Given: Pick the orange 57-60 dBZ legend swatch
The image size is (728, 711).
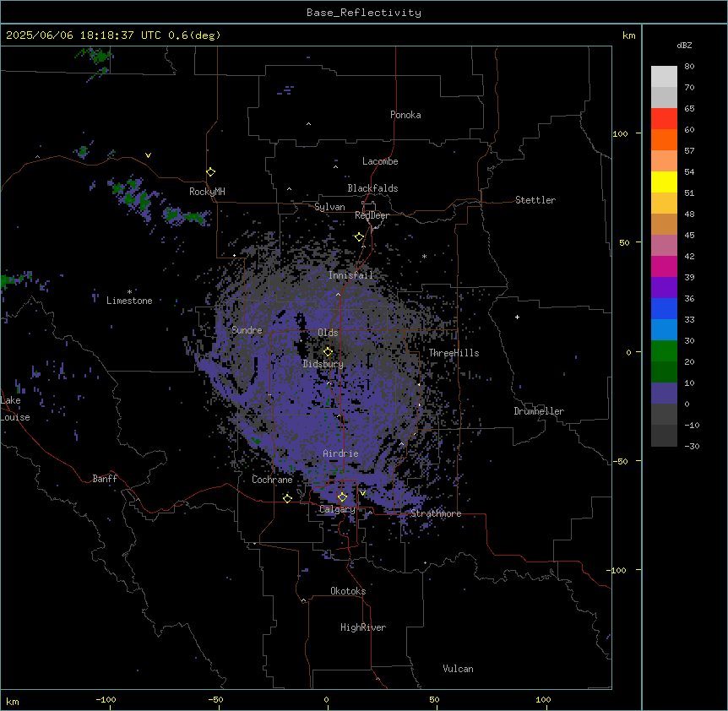Looking at the screenshot, I should 664,139.
